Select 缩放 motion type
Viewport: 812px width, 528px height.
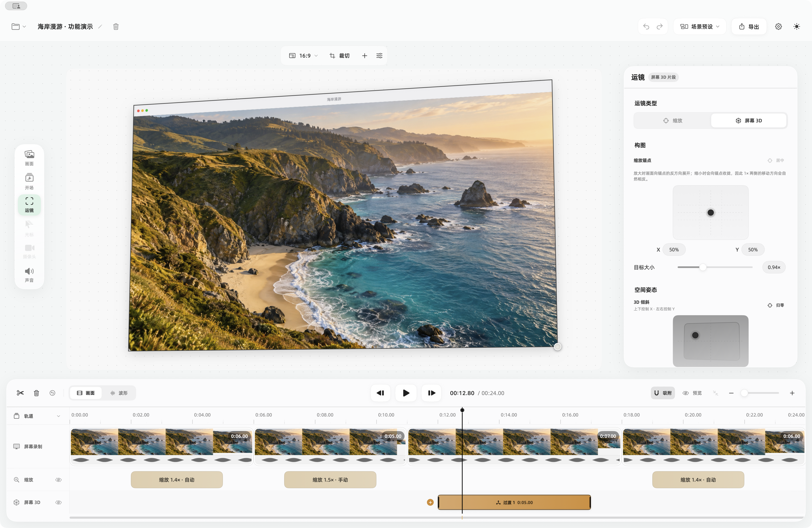click(x=672, y=120)
